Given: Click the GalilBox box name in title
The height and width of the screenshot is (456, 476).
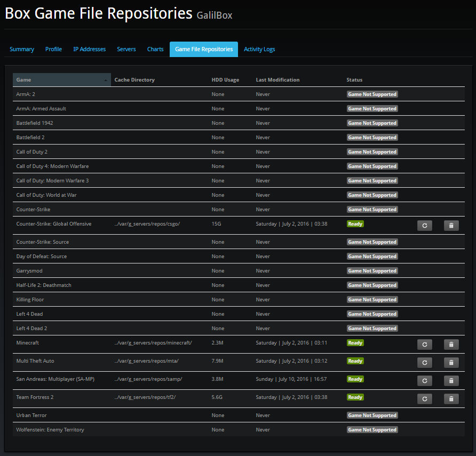Looking at the screenshot, I should point(215,15).
